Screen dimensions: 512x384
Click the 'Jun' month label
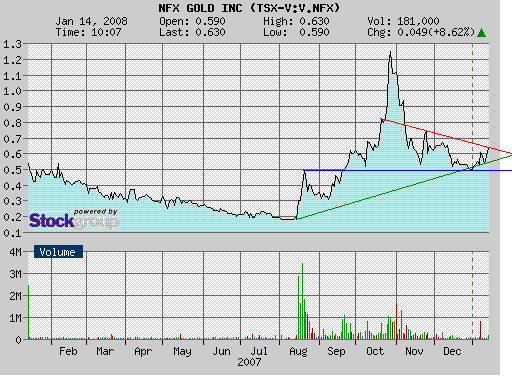[x=221, y=351]
